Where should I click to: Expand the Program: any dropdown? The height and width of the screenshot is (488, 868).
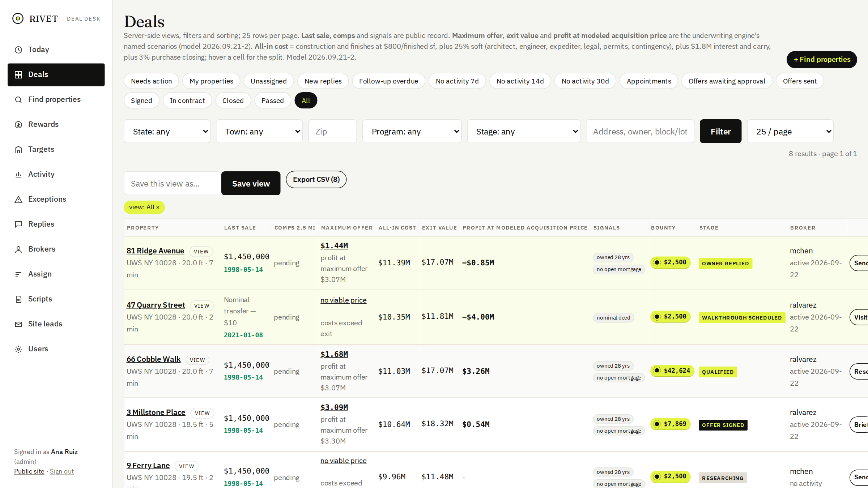click(x=412, y=131)
